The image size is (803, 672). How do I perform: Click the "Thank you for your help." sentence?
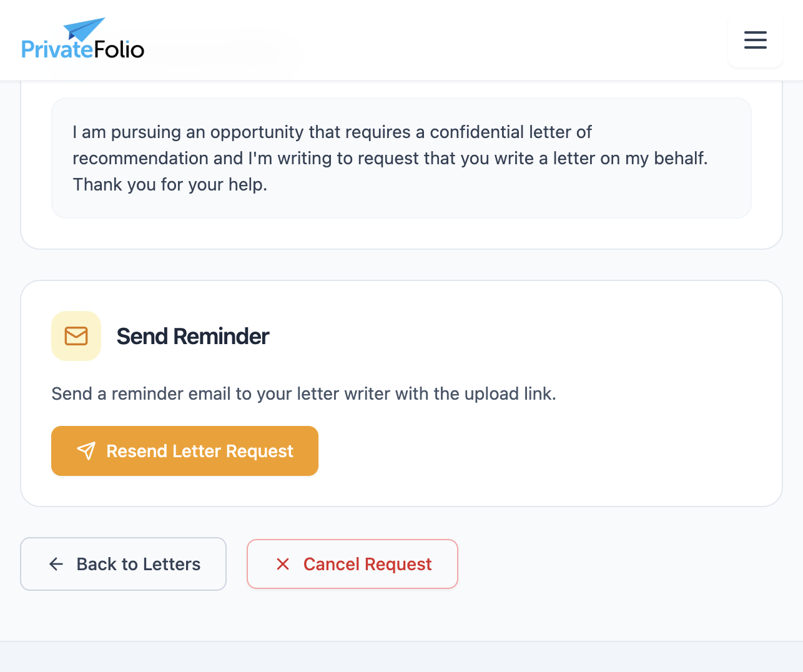(170, 184)
